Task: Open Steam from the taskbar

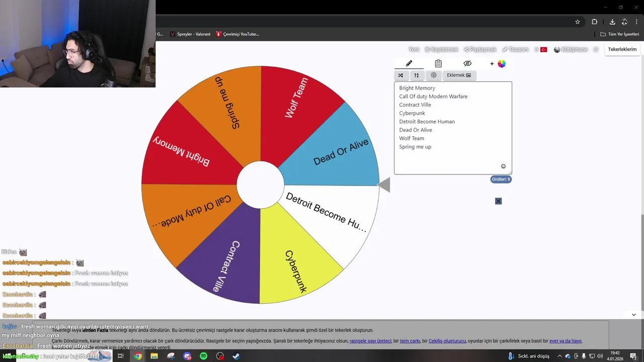Action: pyautogui.click(x=236, y=356)
